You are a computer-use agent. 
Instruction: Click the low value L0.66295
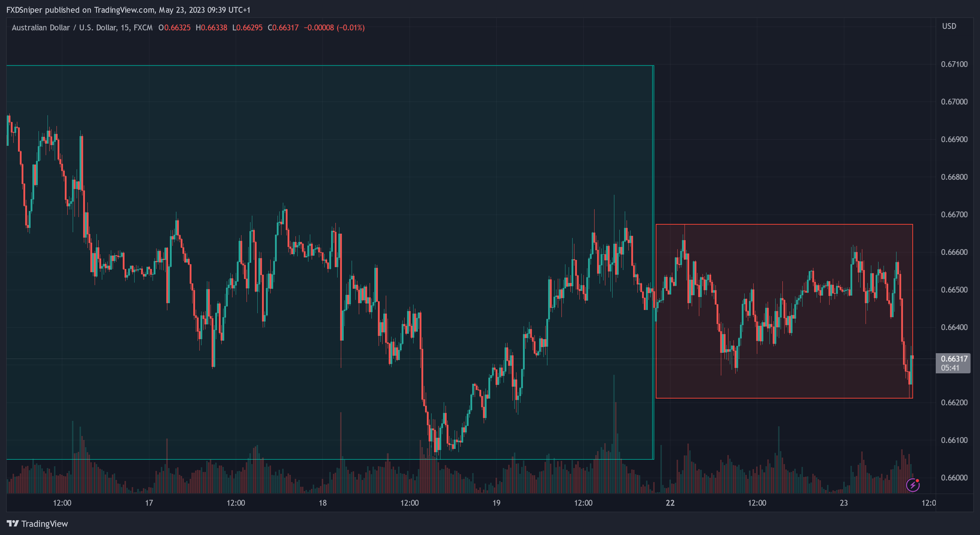pyautogui.click(x=247, y=28)
